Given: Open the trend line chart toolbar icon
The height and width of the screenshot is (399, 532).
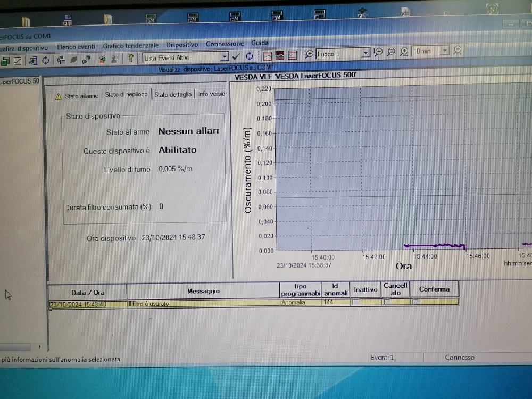Looking at the screenshot, I should (x=18, y=61).
